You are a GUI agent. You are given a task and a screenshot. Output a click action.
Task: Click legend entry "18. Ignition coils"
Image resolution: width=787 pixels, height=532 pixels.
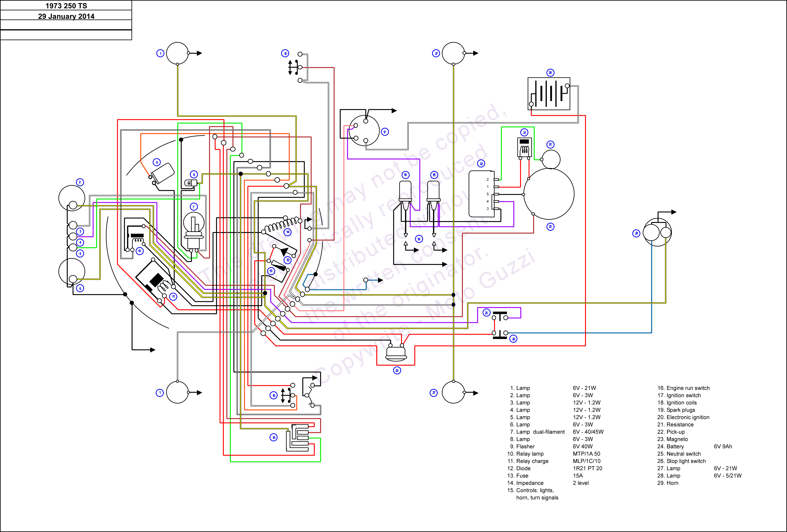tap(677, 403)
